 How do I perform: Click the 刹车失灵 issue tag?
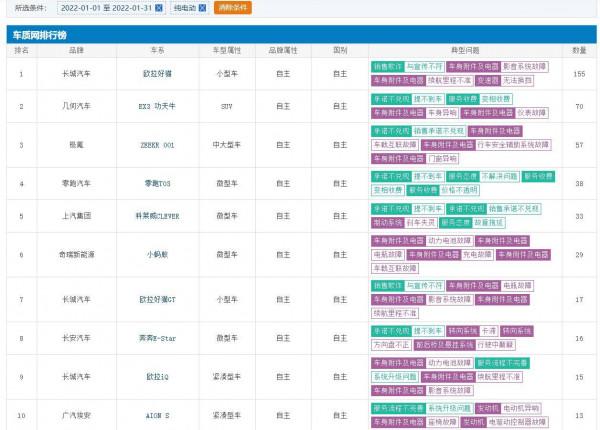pyautogui.click(x=421, y=223)
